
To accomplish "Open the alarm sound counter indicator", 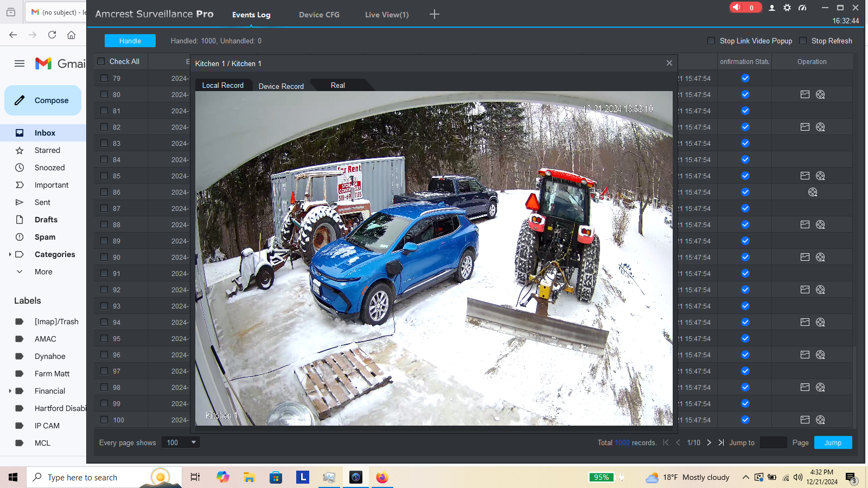I will [745, 8].
